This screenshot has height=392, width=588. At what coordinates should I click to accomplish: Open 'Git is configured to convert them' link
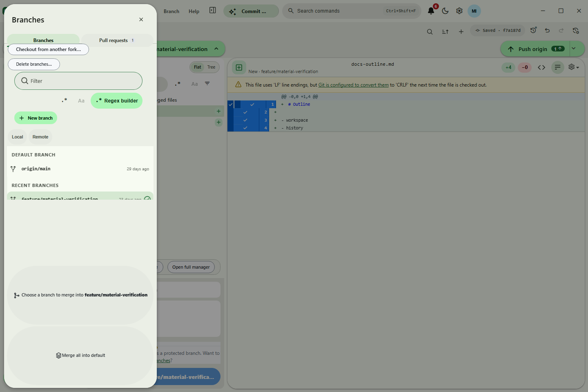[353, 85]
